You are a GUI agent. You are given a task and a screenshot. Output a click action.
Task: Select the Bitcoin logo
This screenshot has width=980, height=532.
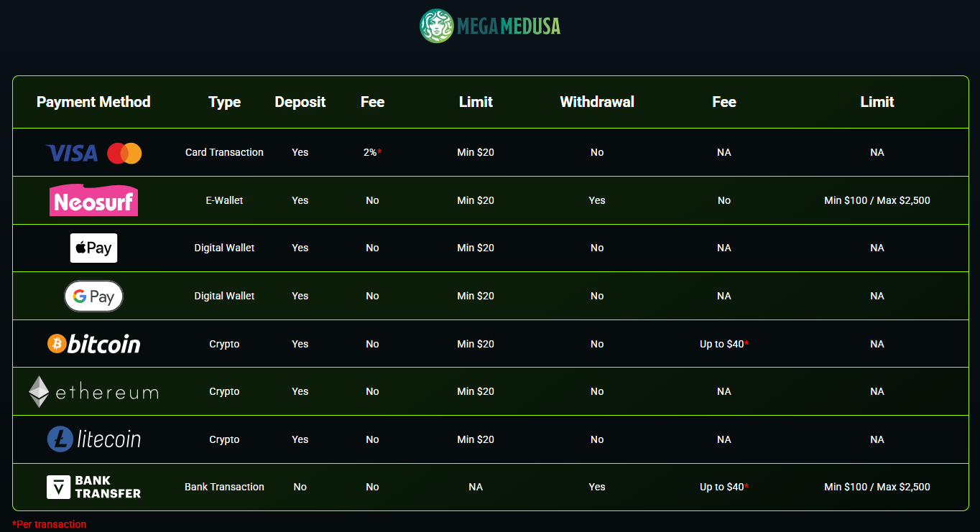point(93,344)
